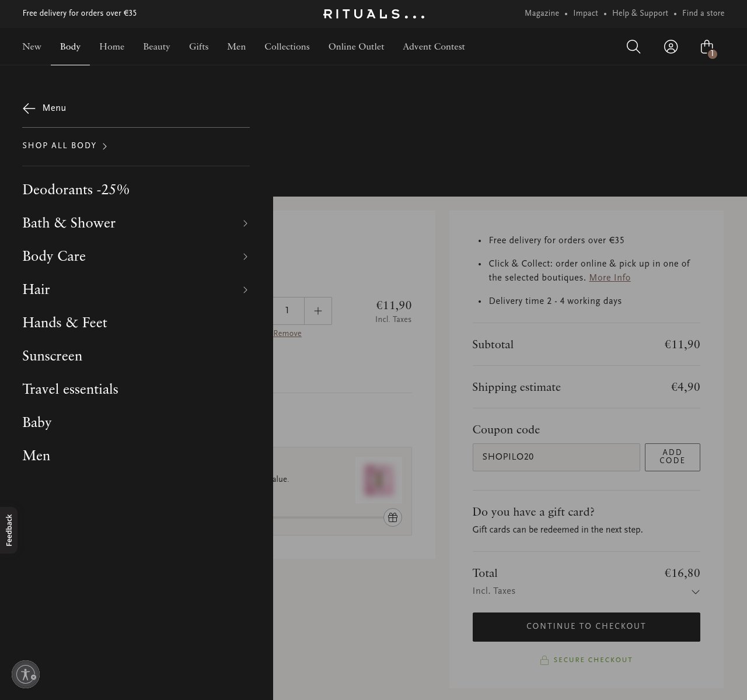The image size is (747, 700).
Task: Click the Add Code button
Action: coord(672,457)
